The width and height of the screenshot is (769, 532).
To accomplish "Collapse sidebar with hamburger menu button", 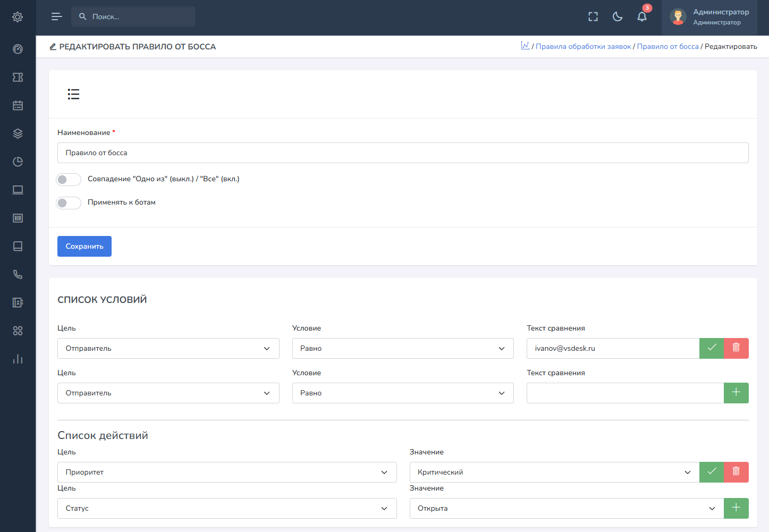I will click(56, 16).
